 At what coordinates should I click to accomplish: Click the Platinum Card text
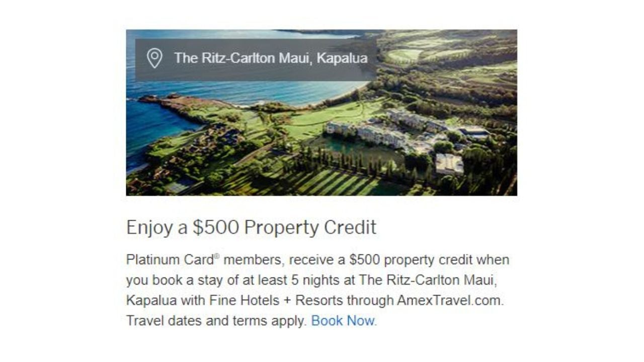[x=170, y=260]
